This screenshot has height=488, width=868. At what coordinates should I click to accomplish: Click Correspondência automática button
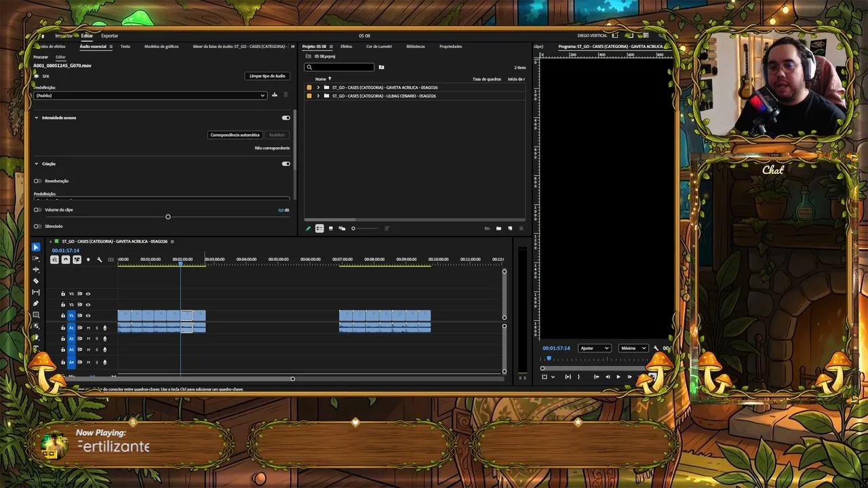[x=235, y=135]
